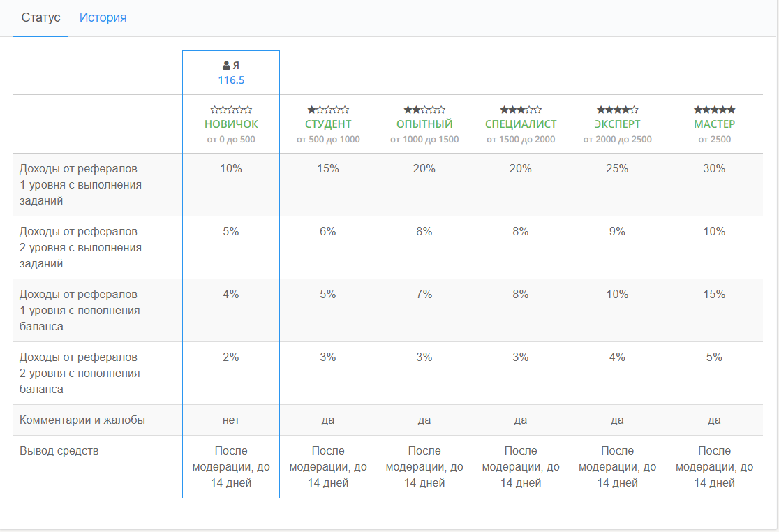Click the 15% value in МАСТЕР column
The height and width of the screenshot is (532, 779).
(x=714, y=295)
